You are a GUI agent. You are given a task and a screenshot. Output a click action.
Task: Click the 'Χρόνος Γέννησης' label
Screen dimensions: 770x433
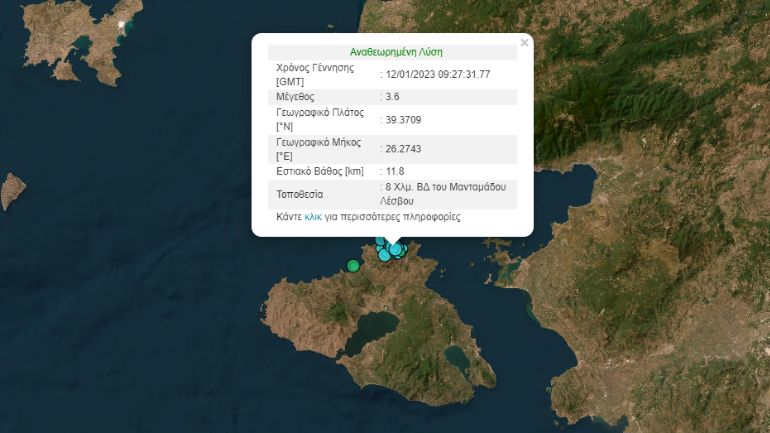pyautogui.click(x=315, y=68)
